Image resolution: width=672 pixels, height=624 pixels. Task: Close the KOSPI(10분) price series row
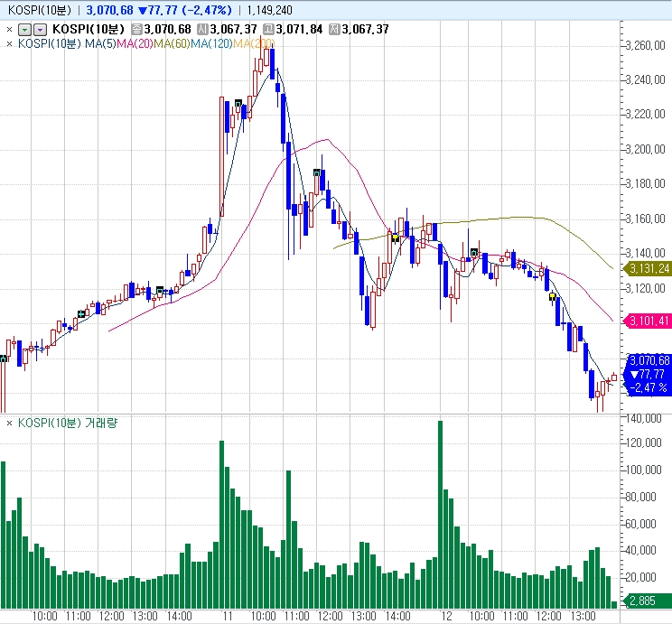click(9, 29)
